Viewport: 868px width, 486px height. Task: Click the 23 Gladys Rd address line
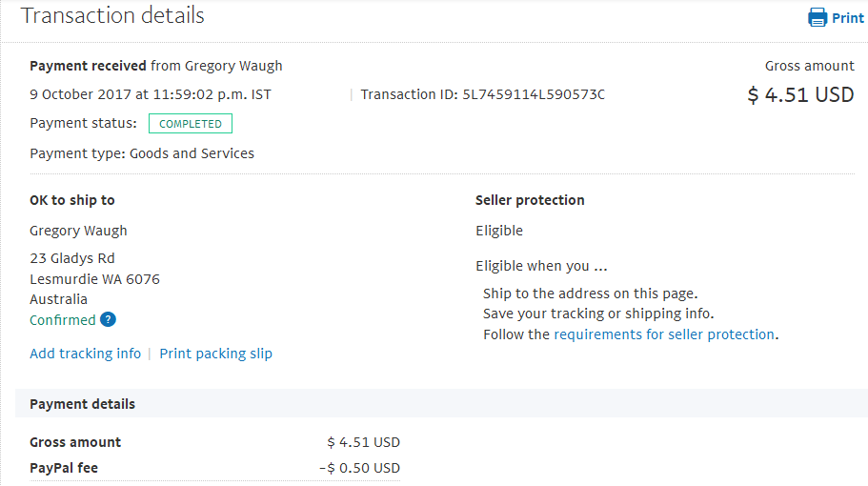click(72, 258)
